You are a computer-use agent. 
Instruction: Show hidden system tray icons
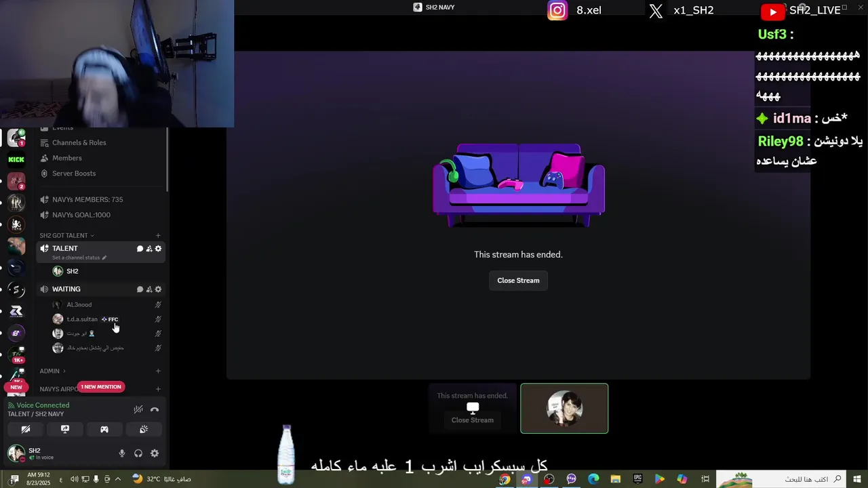119,479
